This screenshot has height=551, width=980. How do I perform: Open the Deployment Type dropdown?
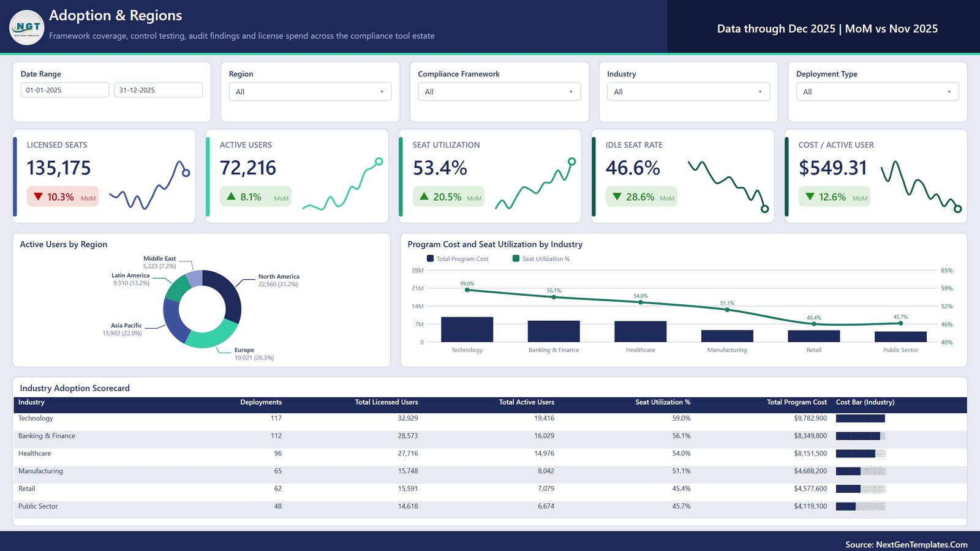coord(878,92)
